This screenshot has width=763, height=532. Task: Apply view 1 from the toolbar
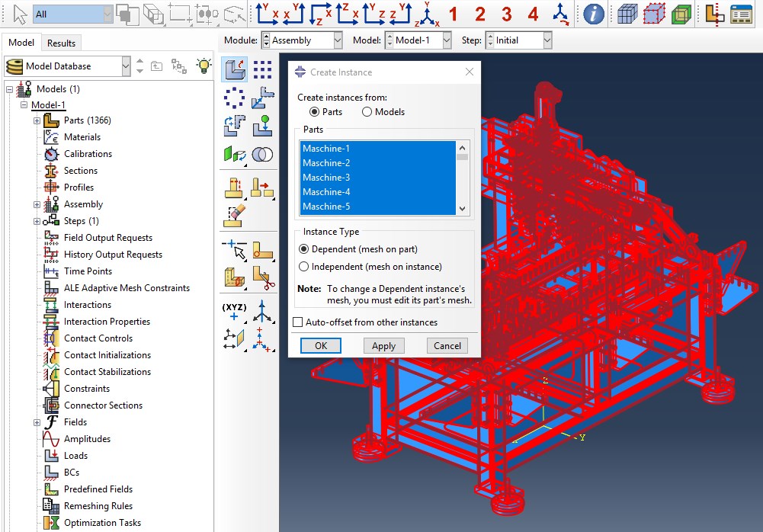453,14
